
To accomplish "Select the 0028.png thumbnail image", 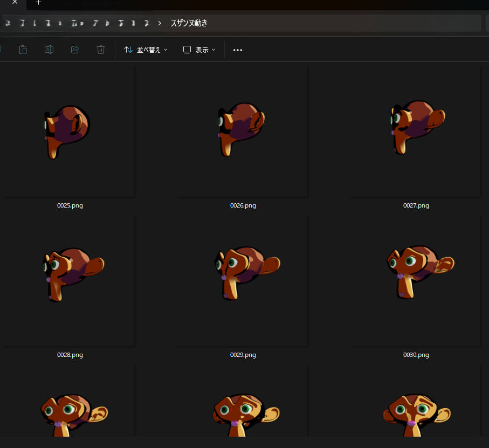I will [x=68, y=280].
